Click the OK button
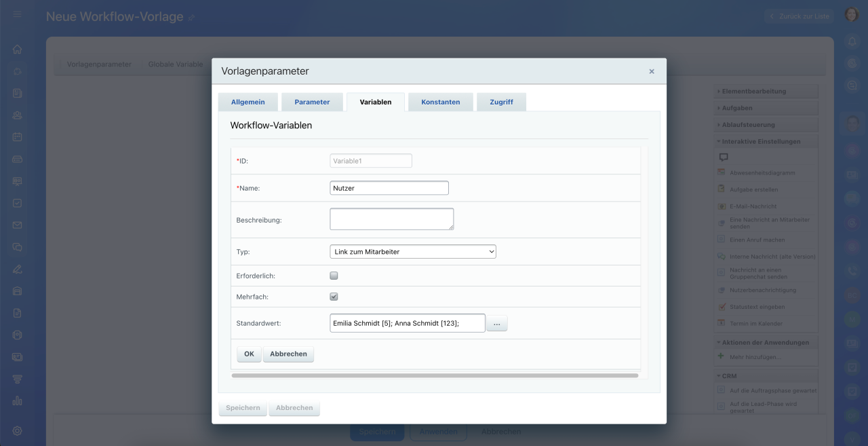868x446 pixels. click(249, 354)
